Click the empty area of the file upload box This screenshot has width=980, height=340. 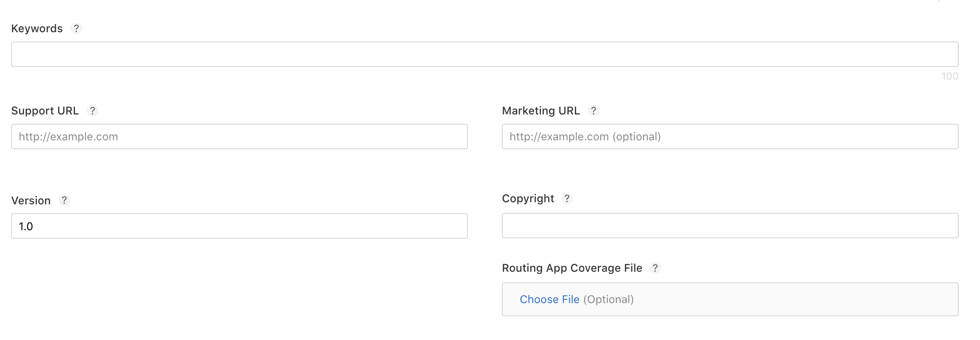pyautogui.click(x=798, y=299)
